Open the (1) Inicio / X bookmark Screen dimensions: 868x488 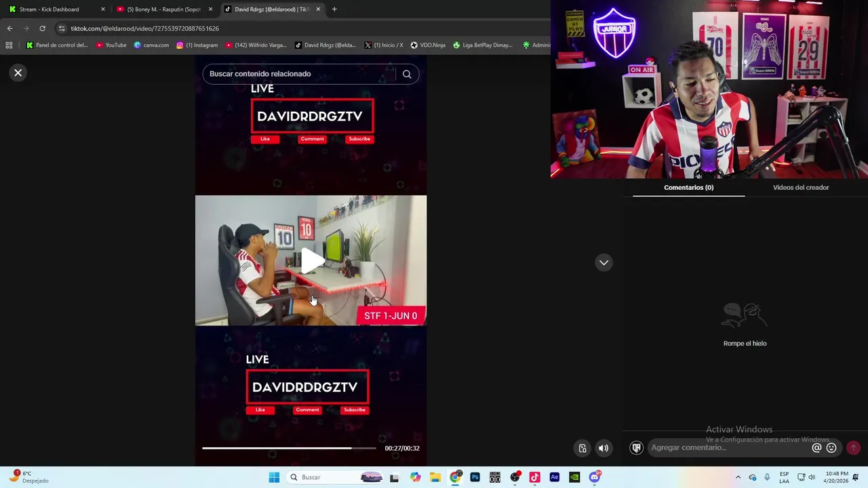pyautogui.click(x=383, y=45)
